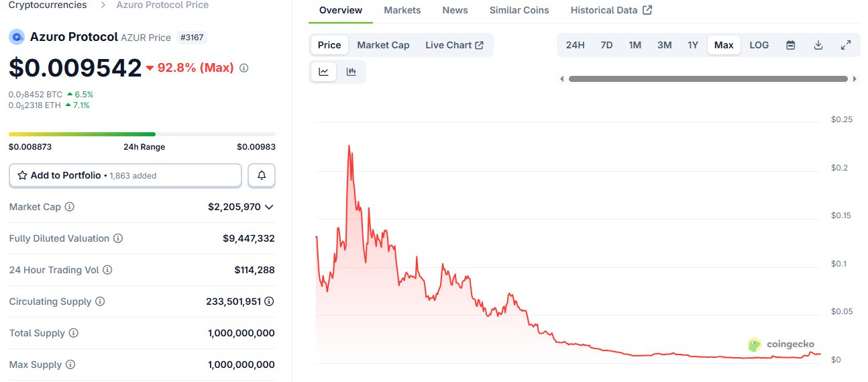Viewport: 868px width, 382px height.
Task: Toggle LOG scale on the chart
Action: point(759,45)
